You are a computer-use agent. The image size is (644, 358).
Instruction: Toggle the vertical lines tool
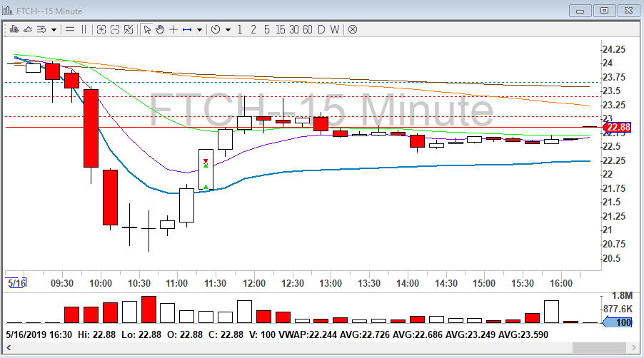pyautogui.click(x=84, y=29)
